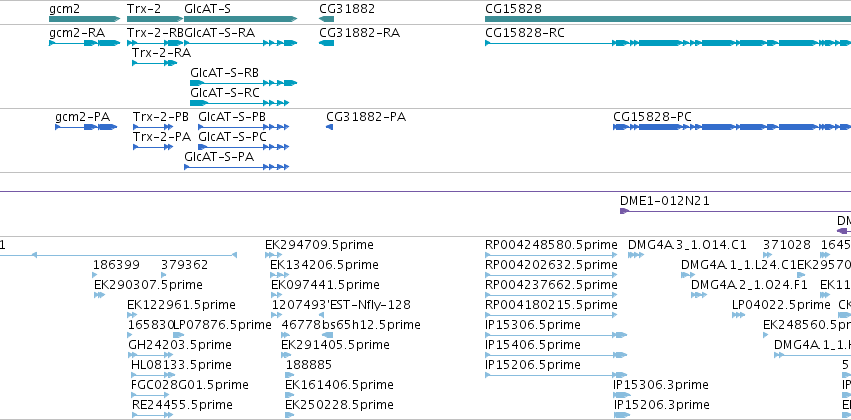Viewport: 851px width, 420px height.
Task: Click EST label IP15306.3prime
Action: (x=661, y=385)
